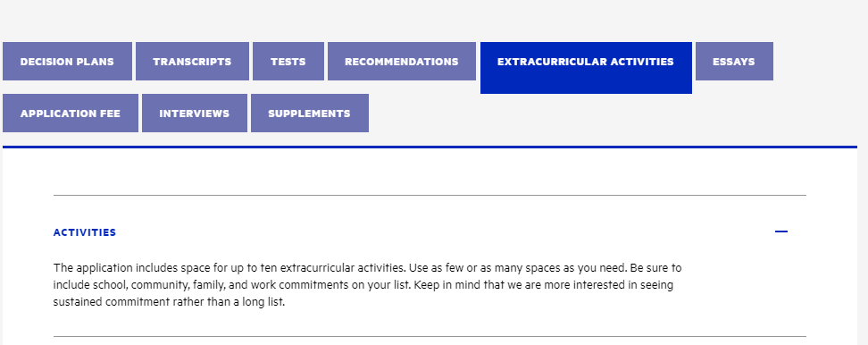Hide the Activities description using the dash icon
This screenshot has width=868, height=345.
click(781, 231)
